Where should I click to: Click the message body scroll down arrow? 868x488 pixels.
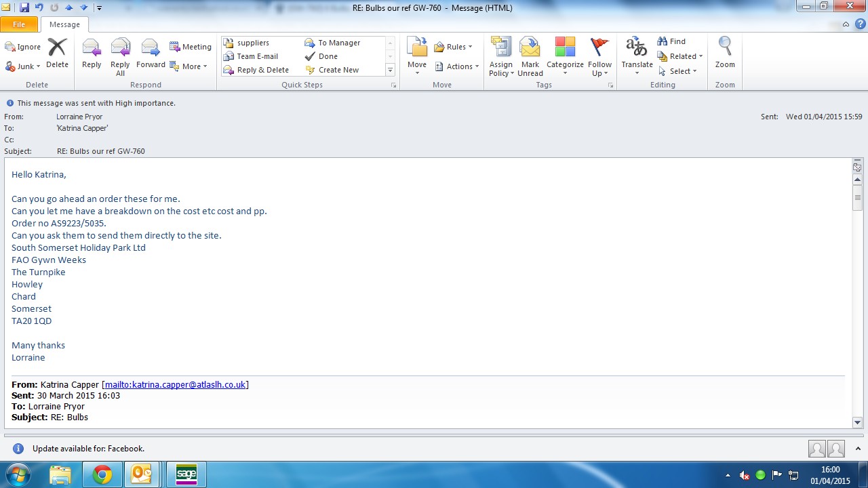[x=857, y=422]
